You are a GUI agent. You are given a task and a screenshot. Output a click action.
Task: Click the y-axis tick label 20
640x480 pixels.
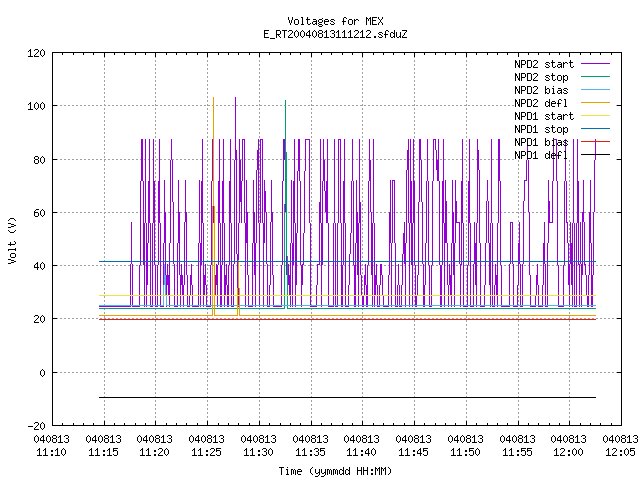pos(39,319)
